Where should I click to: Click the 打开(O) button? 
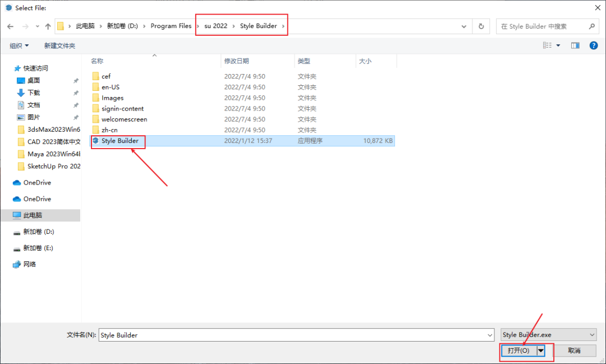[x=518, y=351]
